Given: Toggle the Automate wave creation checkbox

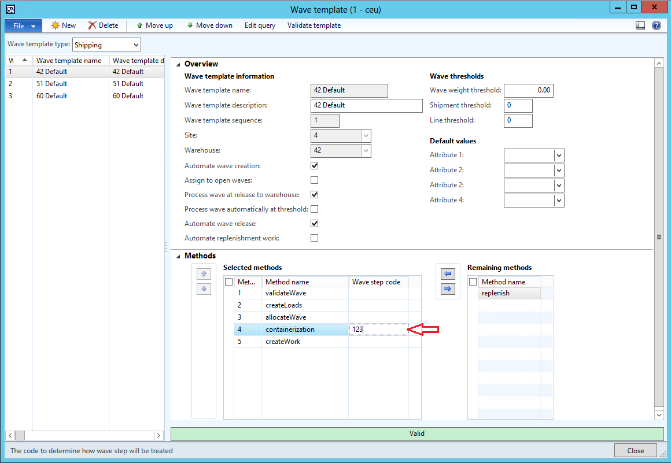Looking at the screenshot, I should coord(314,165).
